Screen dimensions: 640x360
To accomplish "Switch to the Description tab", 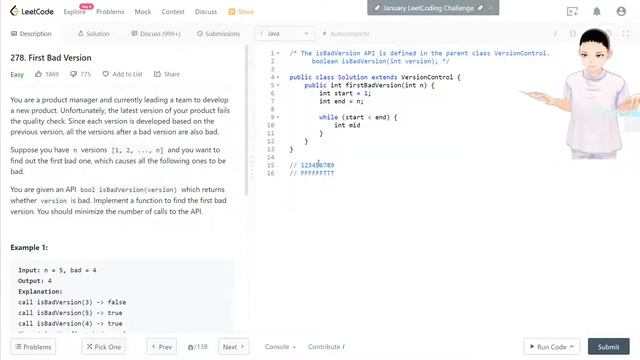I will pyautogui.click(x=31, y=33).
